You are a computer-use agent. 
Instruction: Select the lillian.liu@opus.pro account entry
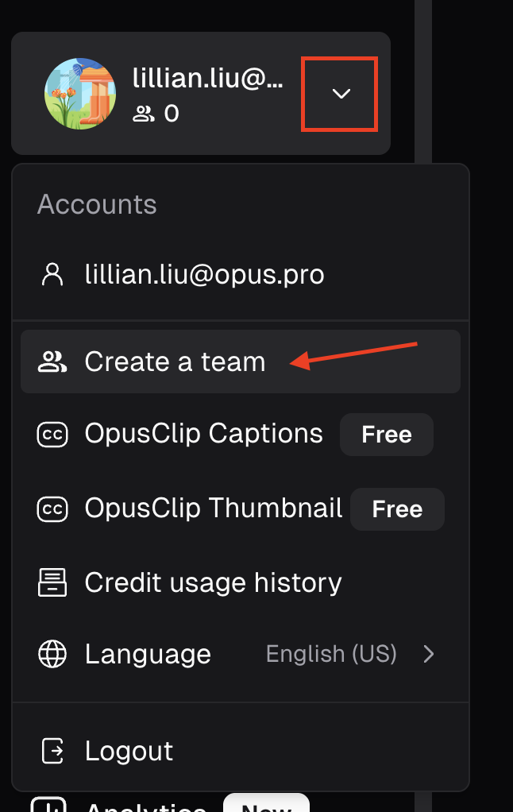[241, 274]
